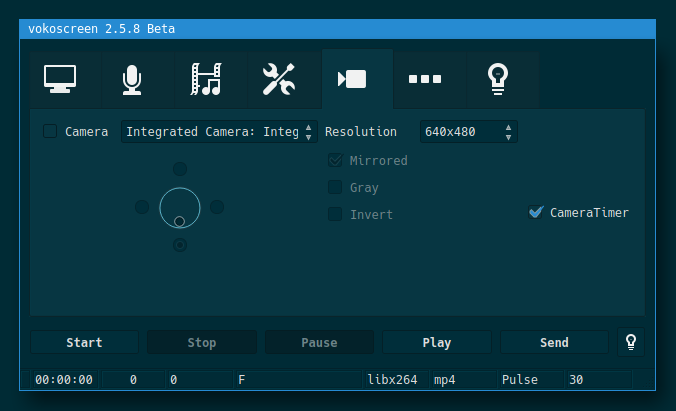Image resolution: width=676 pixels, height=411 pixels.
Task: Click the Send button
Action: (554, 343)
